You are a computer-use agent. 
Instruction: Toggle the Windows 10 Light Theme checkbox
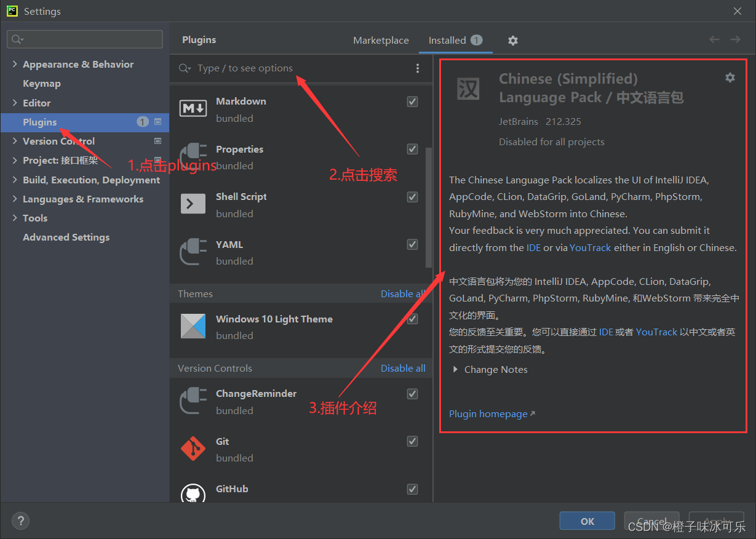pyautogui.click(x=413, y=319)
